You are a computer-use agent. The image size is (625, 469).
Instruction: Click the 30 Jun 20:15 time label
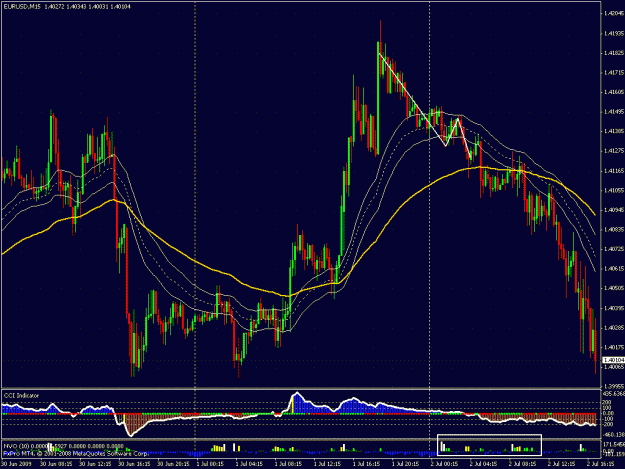click(x=172, y=464)
